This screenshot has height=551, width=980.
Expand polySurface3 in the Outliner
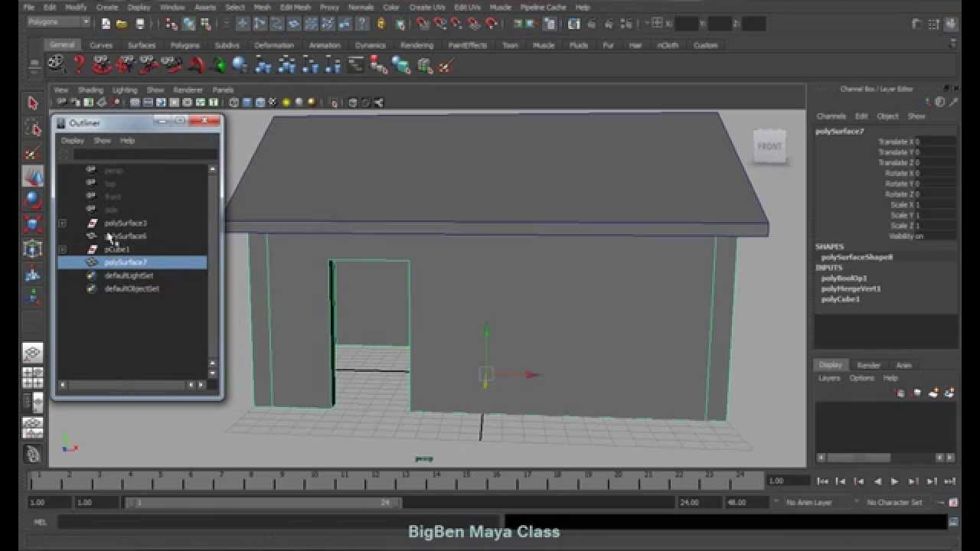63,223
